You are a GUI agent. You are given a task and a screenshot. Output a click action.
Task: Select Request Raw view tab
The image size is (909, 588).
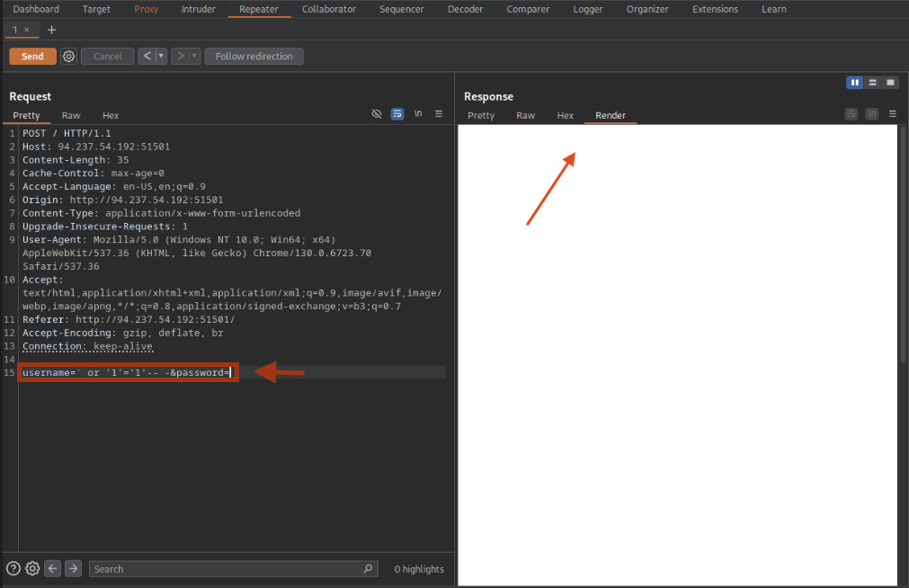coord(71,115)
